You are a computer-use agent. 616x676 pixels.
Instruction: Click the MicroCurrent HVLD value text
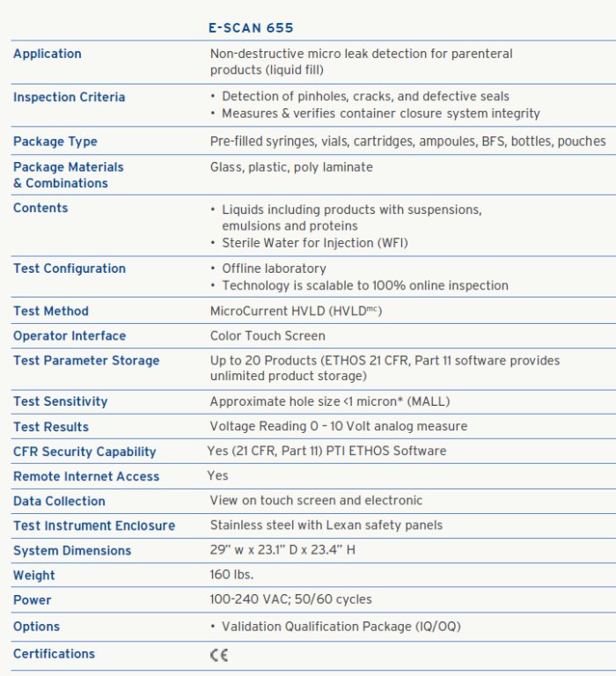point(296,311)
